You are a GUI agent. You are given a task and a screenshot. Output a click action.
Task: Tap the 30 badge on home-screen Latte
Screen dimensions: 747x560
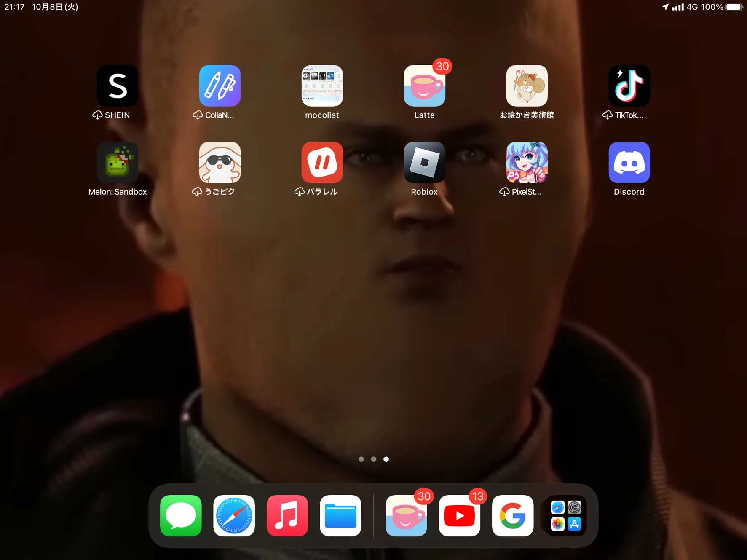[x=442, y=66]
